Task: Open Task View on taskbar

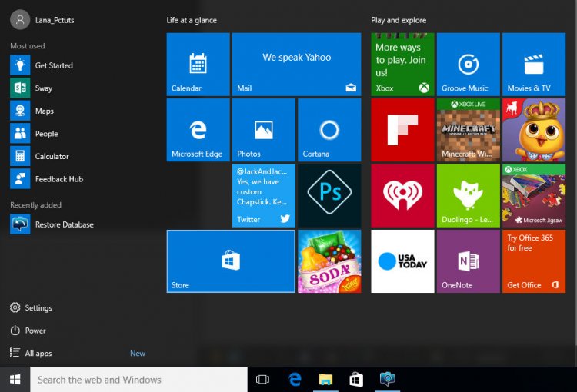Action: 262,380
